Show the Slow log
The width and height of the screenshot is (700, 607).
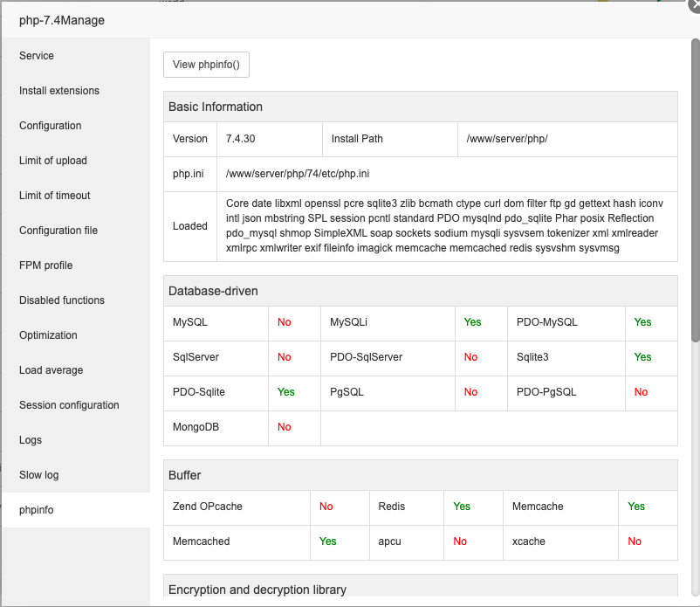pos(39,475)
